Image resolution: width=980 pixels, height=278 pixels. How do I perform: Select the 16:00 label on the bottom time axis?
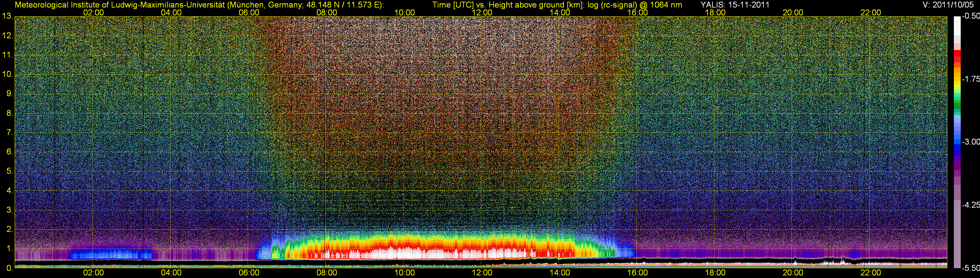point(637,273)
